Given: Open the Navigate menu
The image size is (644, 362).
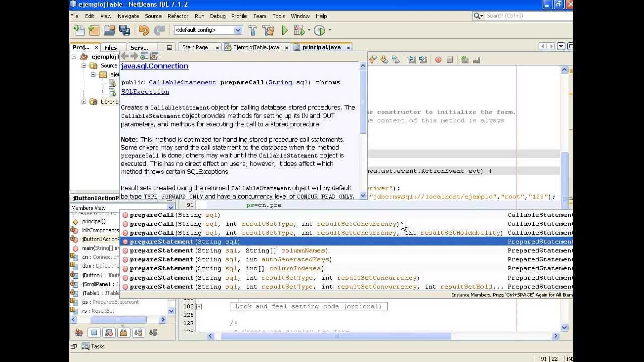Looking at the screenshot, I should point(128,16).
